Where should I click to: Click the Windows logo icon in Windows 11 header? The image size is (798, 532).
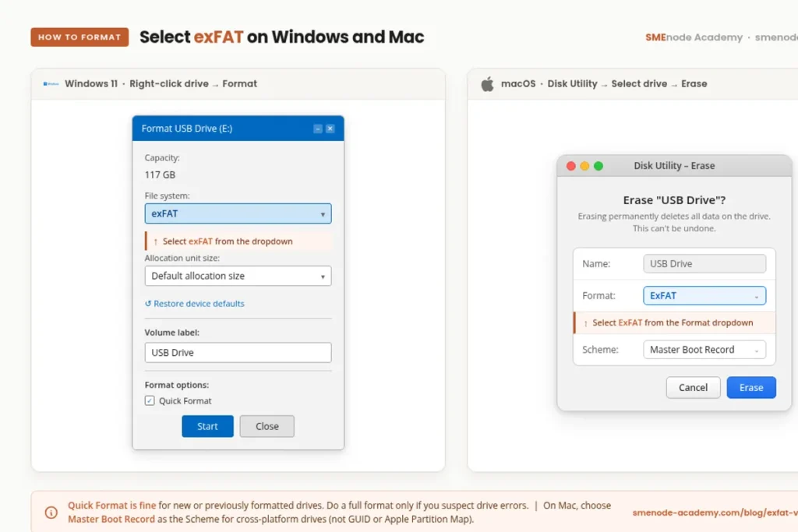tap(51, 83)
